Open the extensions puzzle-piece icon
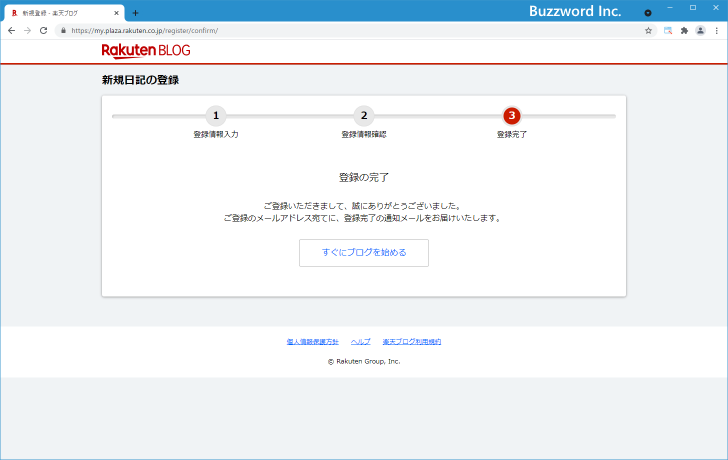The width and height of the screenshot is (728, 460). (x=684, y=31)
